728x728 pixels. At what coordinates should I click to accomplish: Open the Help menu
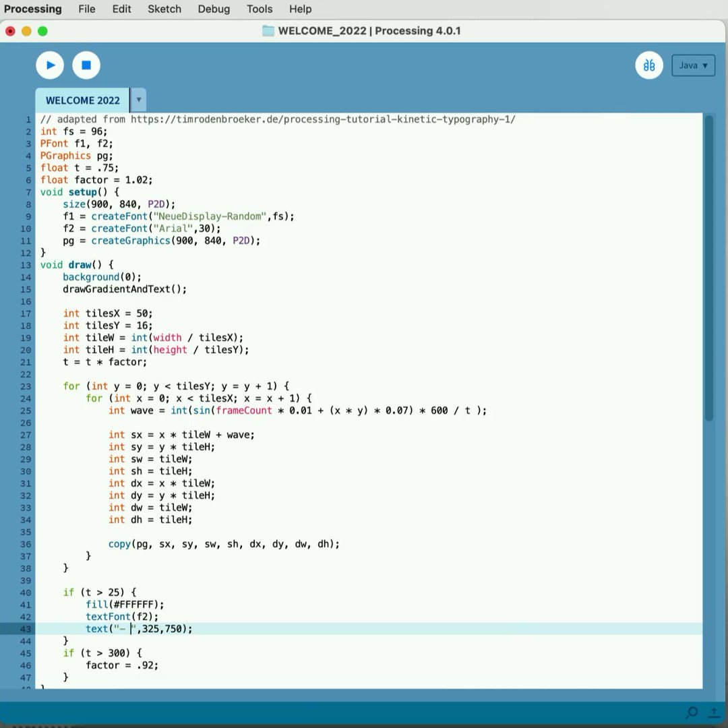(301, 9)
